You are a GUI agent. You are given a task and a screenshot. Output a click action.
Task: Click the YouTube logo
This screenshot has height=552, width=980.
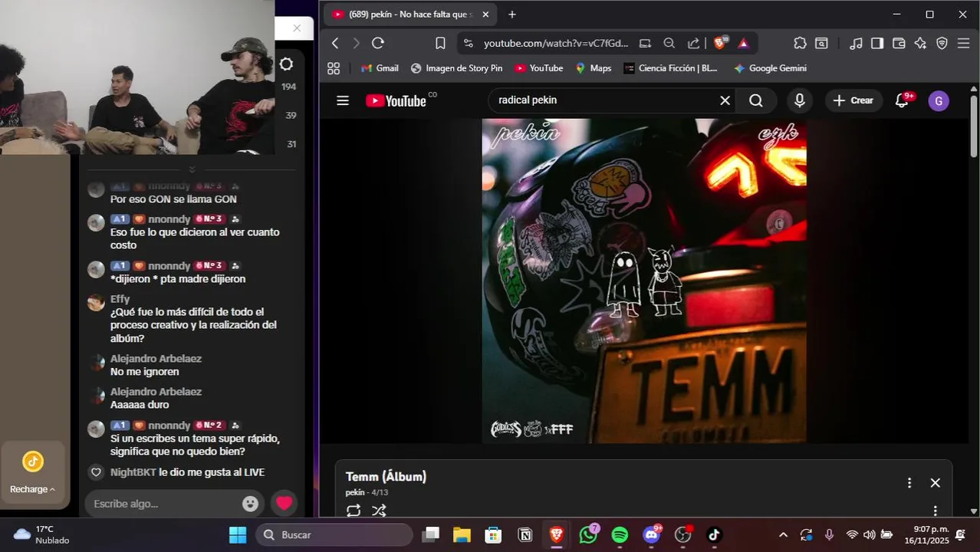tap(396, 100)
